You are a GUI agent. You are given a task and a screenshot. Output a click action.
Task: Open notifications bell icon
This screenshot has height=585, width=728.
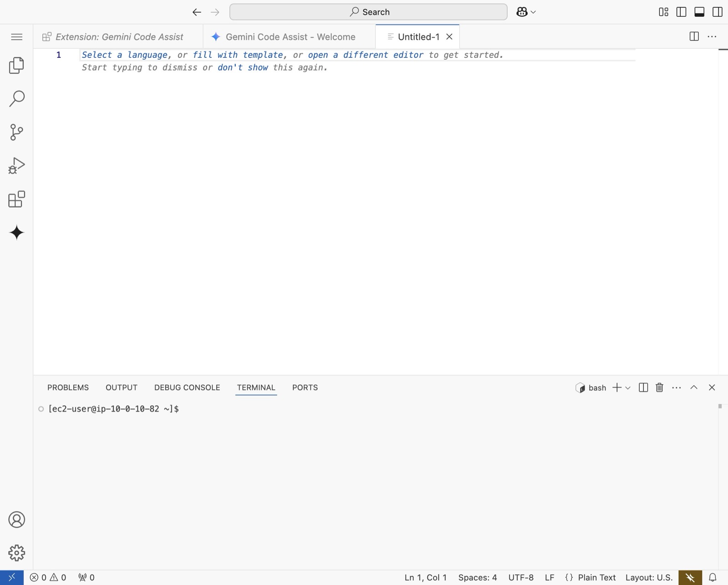coord(713,577)
